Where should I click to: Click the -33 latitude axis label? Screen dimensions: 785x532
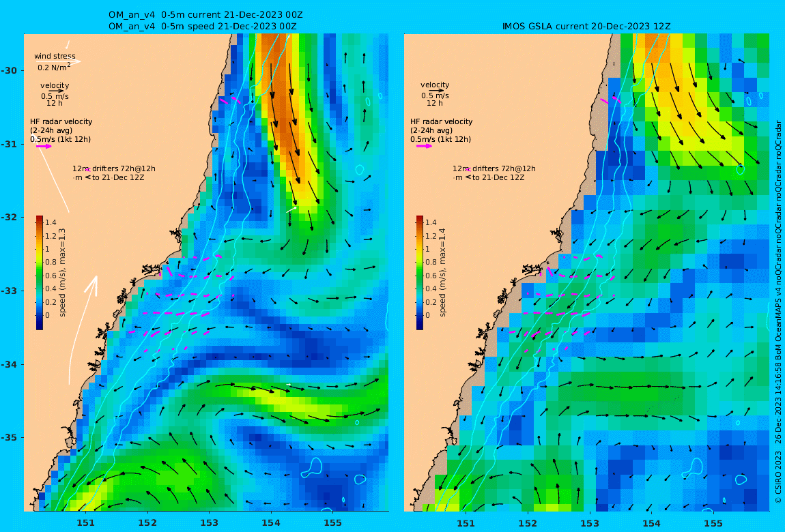click(x=9, y=291)
